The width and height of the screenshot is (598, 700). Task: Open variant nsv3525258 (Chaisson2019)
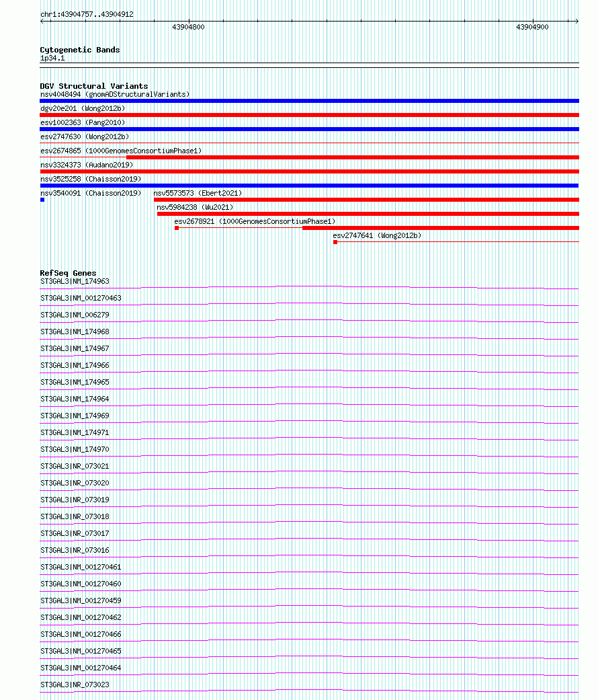click(91, 179)
